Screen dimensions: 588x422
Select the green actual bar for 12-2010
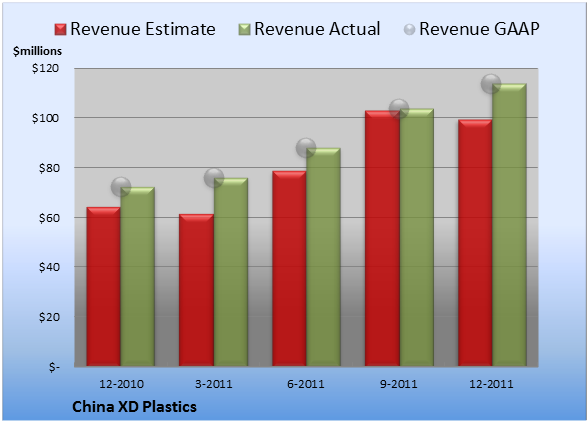pos(138,276)
